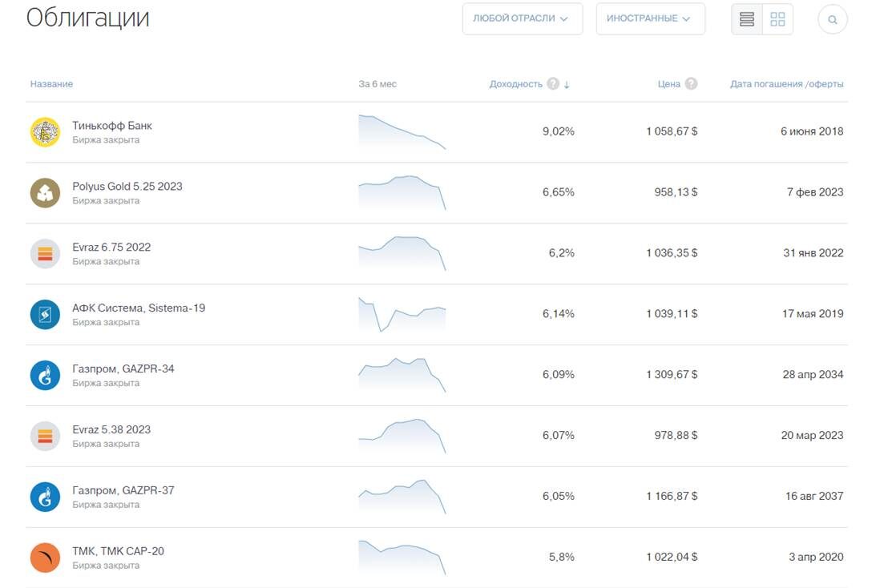Open АФК Система, Sistema-19 bond
Screen dimensions: 888x588
139,308
